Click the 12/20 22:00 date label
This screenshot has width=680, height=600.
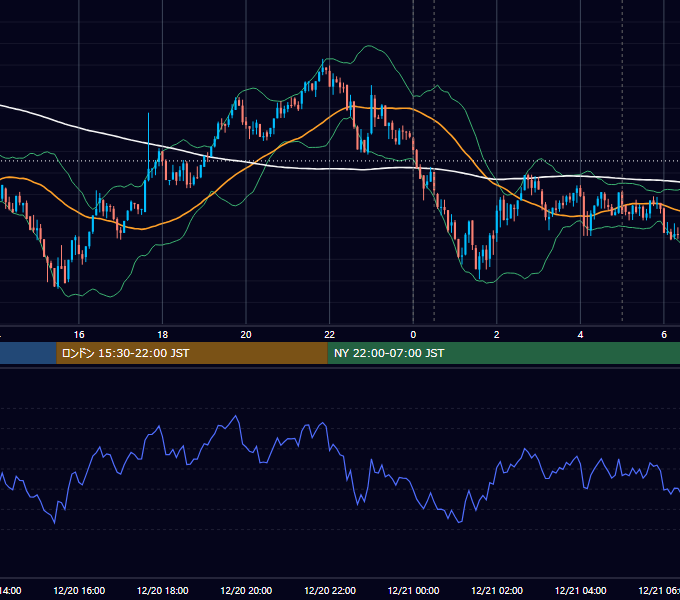pos(330,590)
